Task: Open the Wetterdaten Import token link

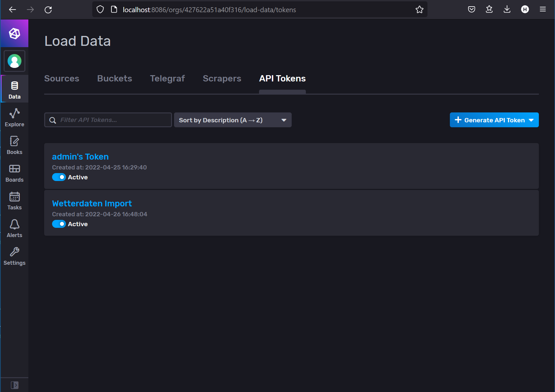Action: [92, 203]
